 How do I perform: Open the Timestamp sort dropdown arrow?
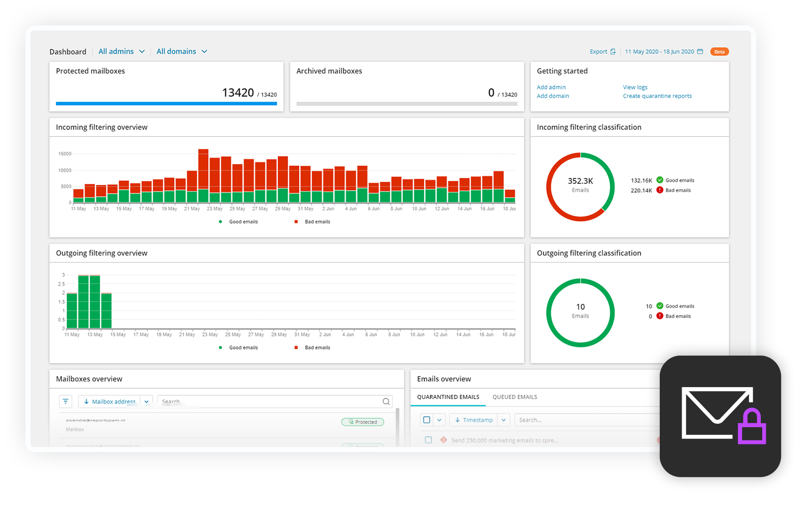tap(503, 420)
